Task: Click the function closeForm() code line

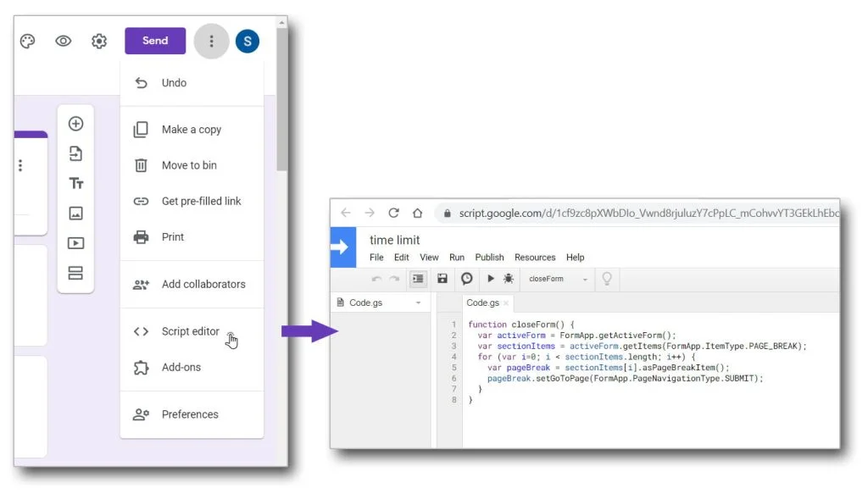Action: pos(521,325)
